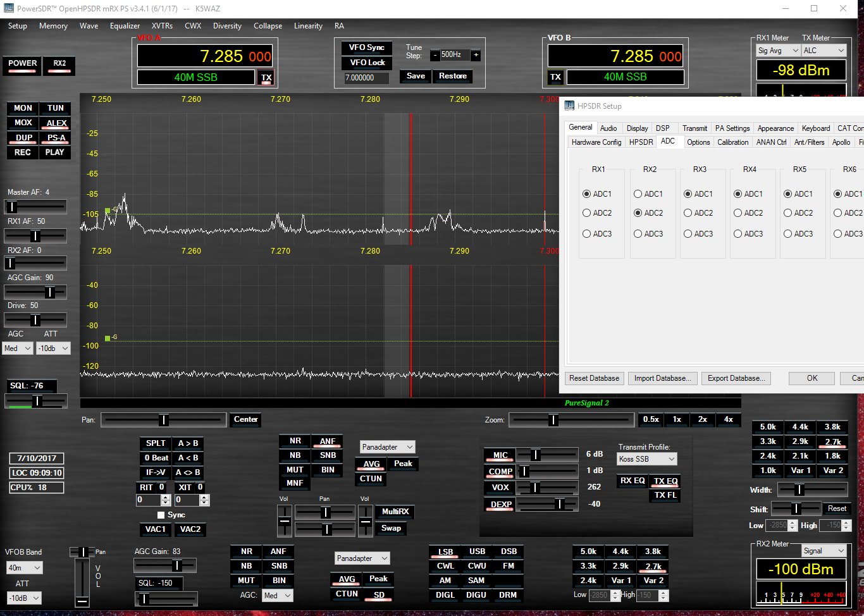864x616 pixels.
Task: Toggle the RX2 receiver button beside POWER
Action: coord(59,65)
